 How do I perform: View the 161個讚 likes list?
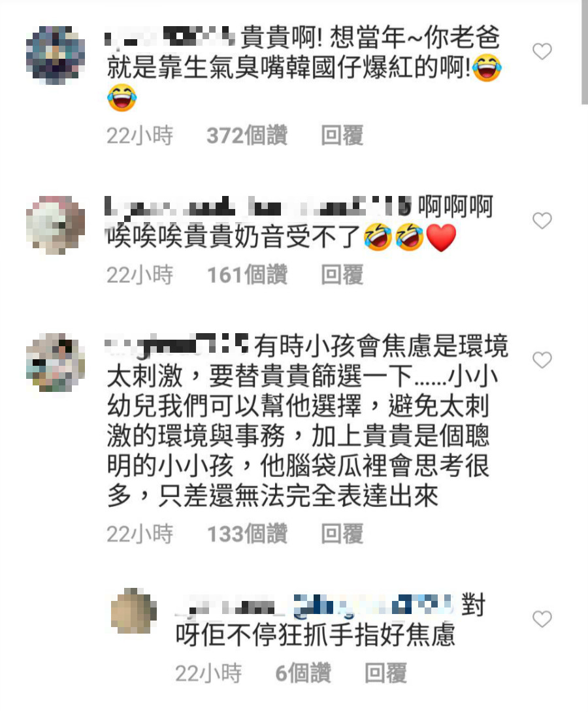coord(247,275)
